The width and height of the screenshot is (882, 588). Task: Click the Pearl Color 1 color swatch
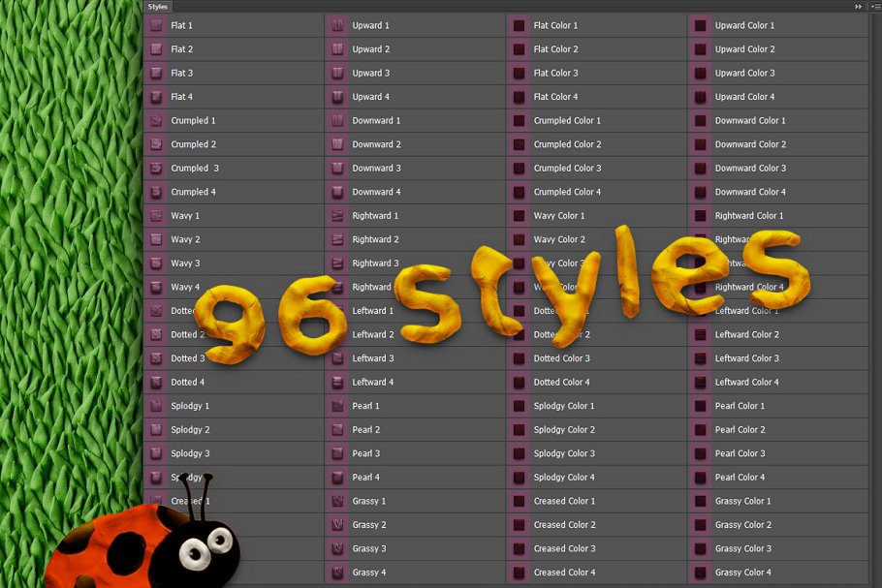tap(700, 406)
